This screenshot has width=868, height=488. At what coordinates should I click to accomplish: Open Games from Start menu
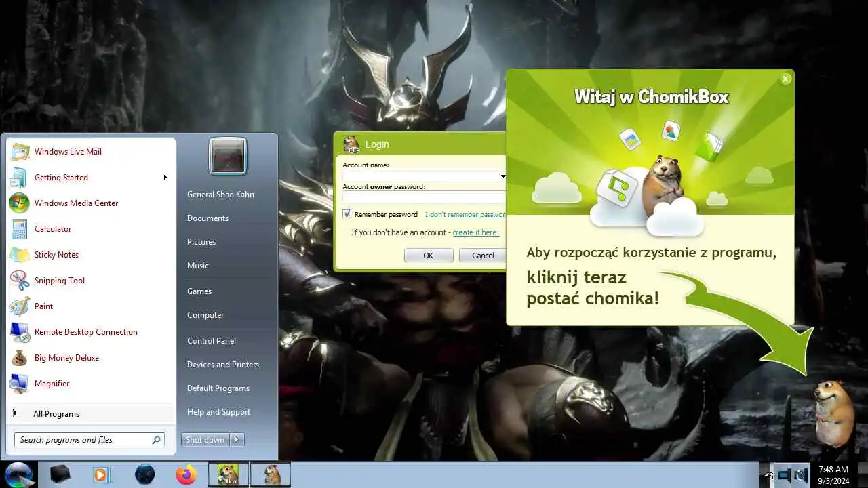pyautogui.click(x=199, y=291)
